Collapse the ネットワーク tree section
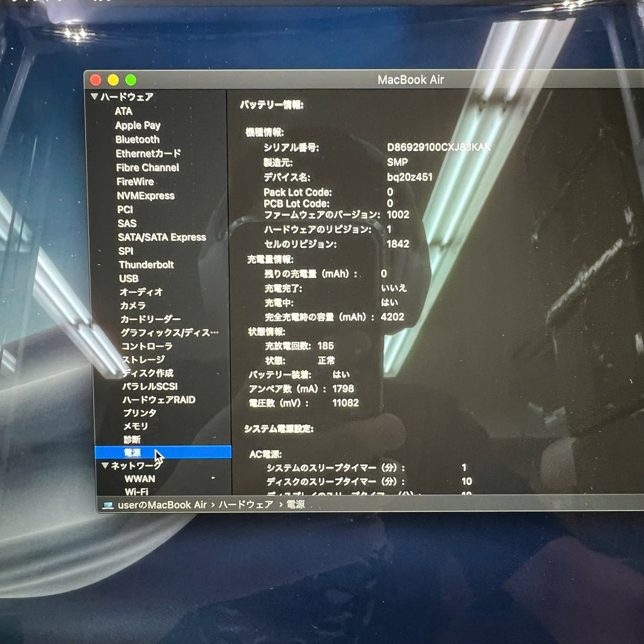644x644 pixels. point(105,465)
